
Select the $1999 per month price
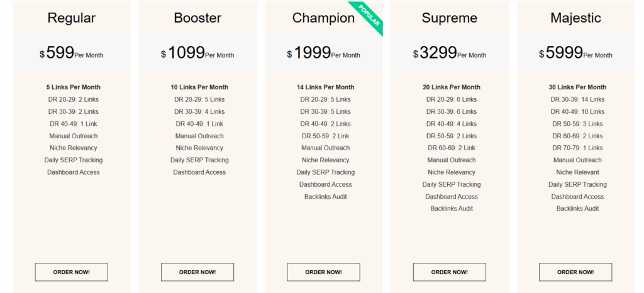[x=323, y=53]
